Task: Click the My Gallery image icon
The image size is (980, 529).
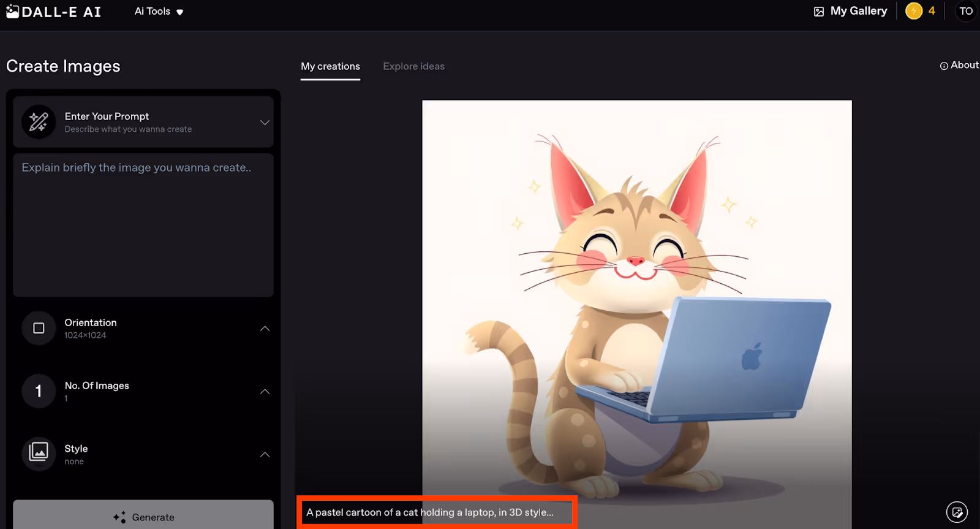Action: (819, 12)
